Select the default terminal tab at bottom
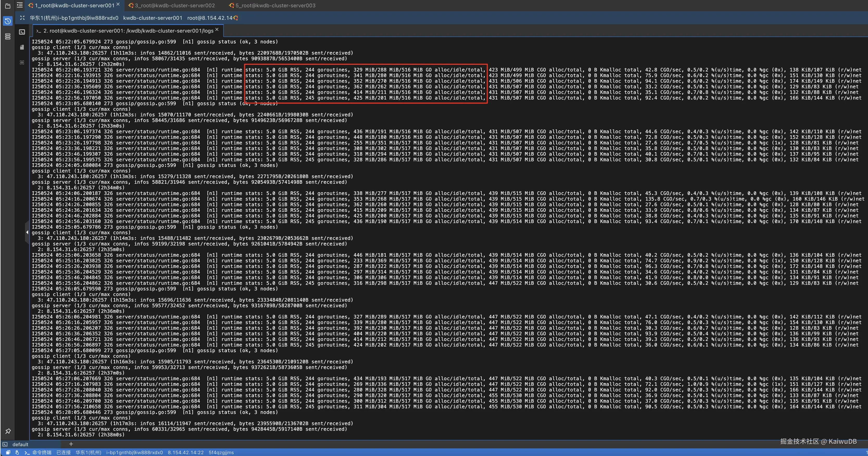This screenshot has width=868, height=456. click(x=20, y=444)
